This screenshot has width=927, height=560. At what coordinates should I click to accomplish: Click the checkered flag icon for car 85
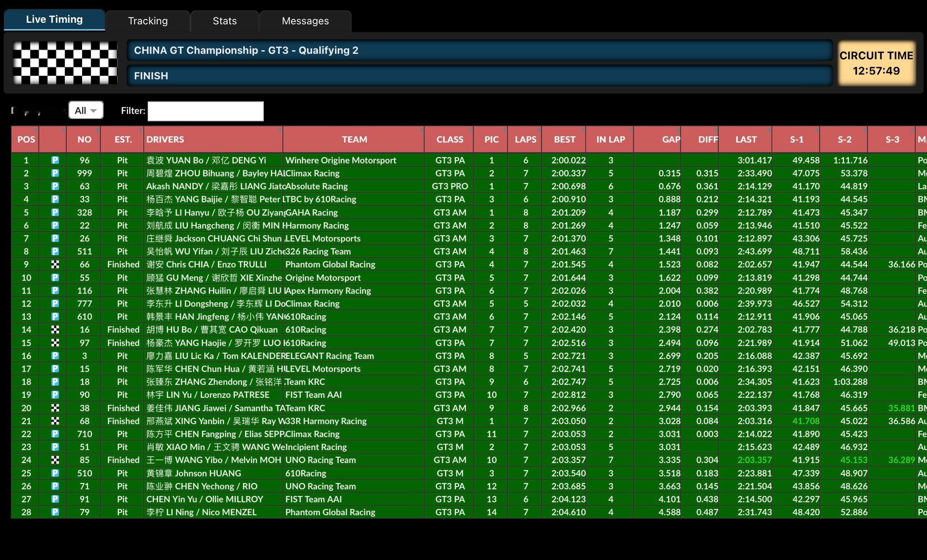55,460
